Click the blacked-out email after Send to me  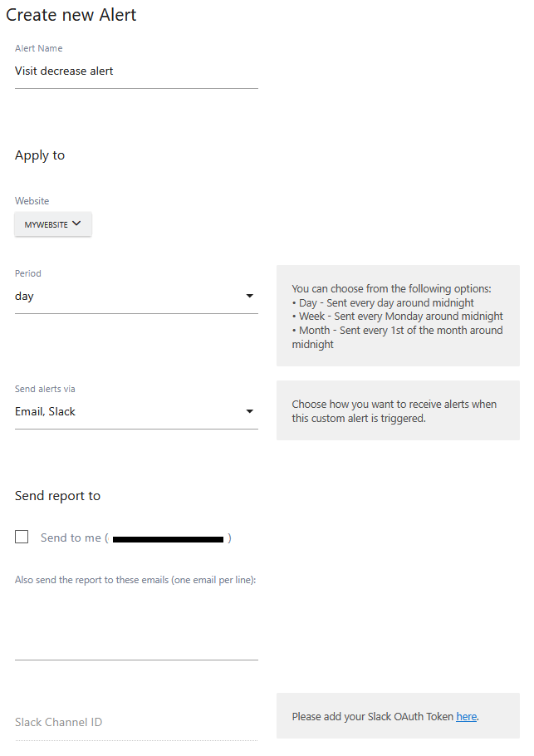[x=169, y=539]
